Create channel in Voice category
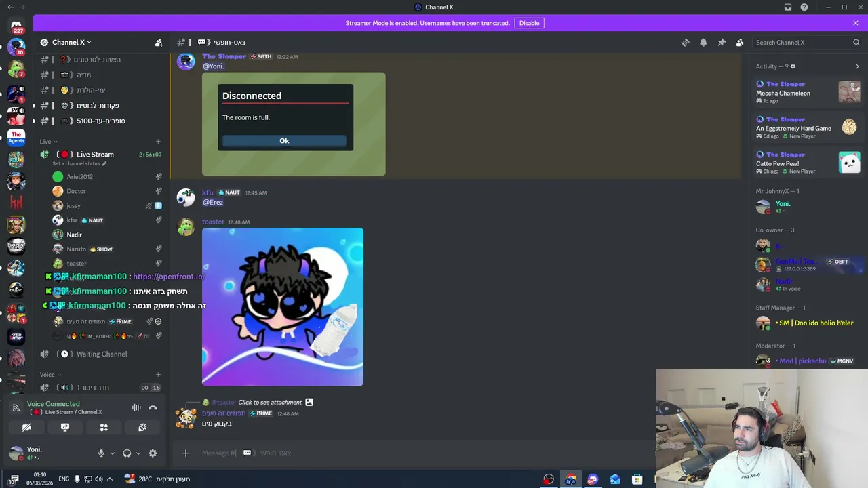Viewport: 868px width, 488px height. pos(158,375)
